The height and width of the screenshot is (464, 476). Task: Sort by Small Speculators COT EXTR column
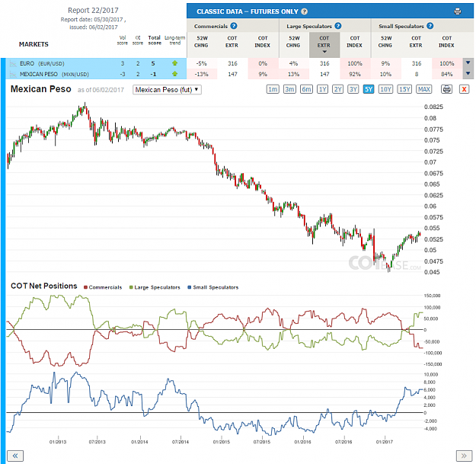416,42
